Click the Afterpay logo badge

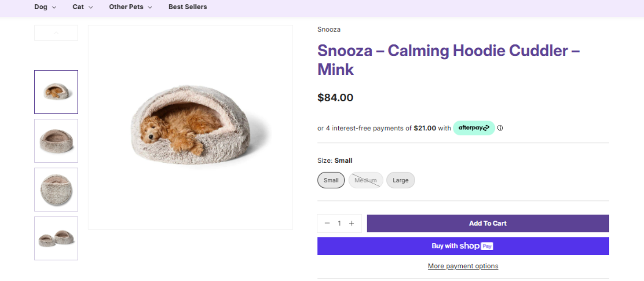click(474, 128)
